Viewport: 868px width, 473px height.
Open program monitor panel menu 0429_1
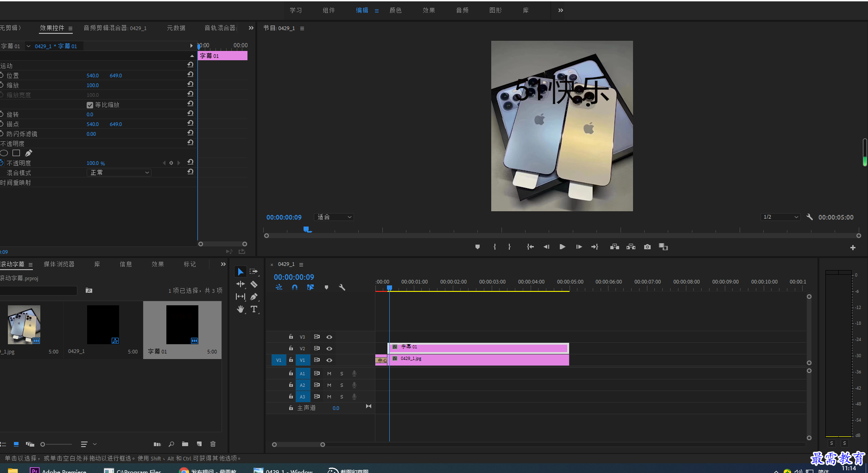coord(302,28)
